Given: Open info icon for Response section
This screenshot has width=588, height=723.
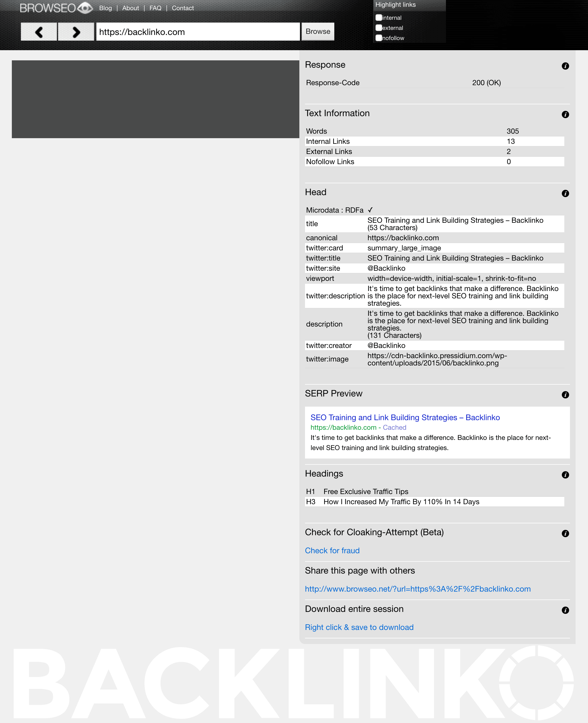Looking at the screenshot, I should [565, 66].
